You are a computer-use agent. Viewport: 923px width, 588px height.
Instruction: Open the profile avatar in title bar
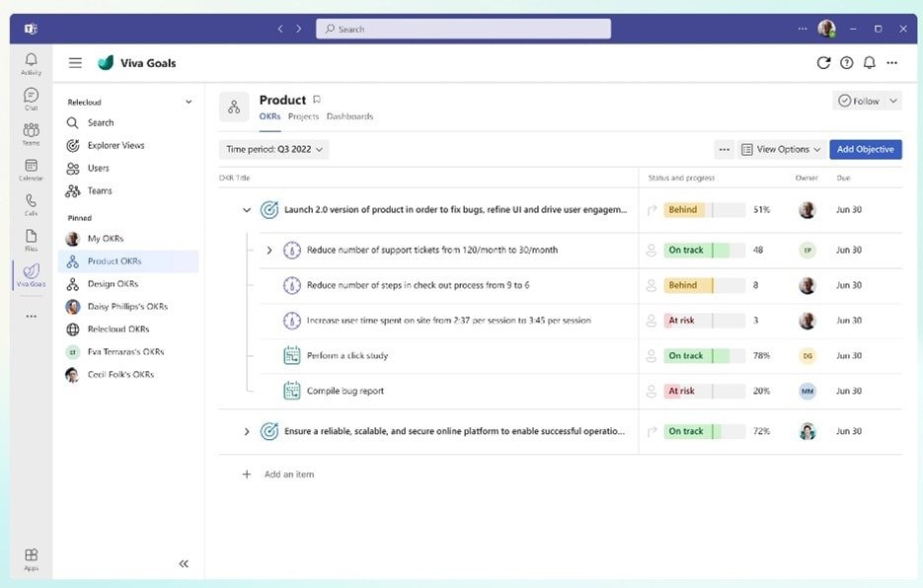coord(827,29)
